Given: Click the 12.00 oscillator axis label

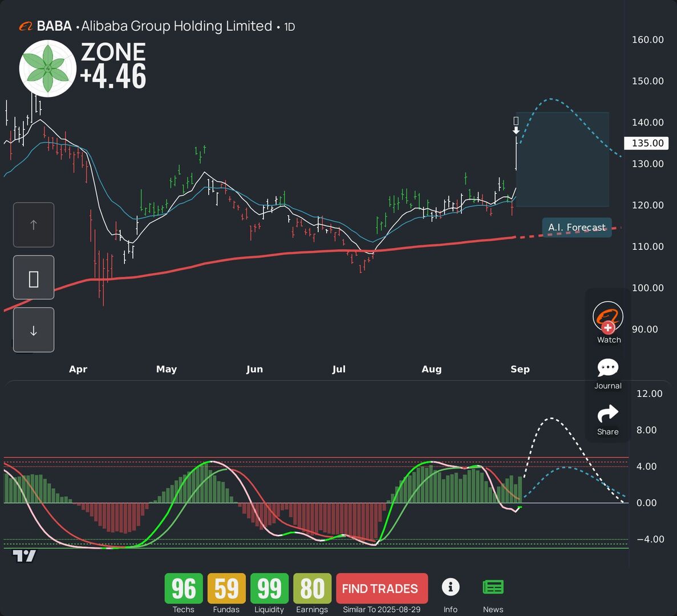Looking at the screenshot, I should click(x=650, y=394).
